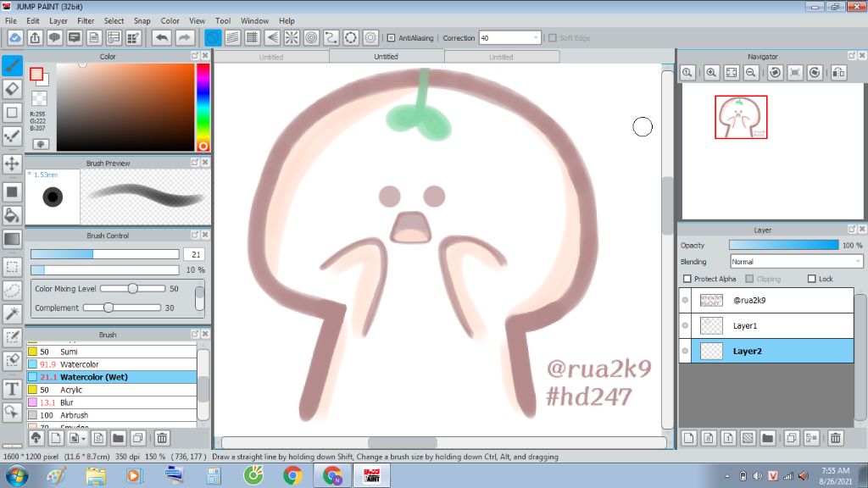Activate the Move tool
Image resolution: width=868 pixels, height=488 pixels.
point(13,163)
